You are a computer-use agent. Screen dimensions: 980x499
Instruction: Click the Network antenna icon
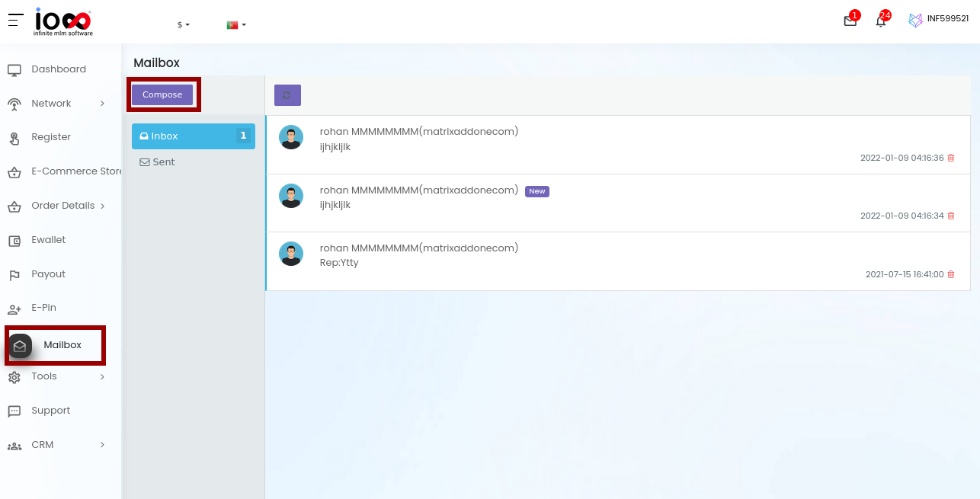point(14,104)
